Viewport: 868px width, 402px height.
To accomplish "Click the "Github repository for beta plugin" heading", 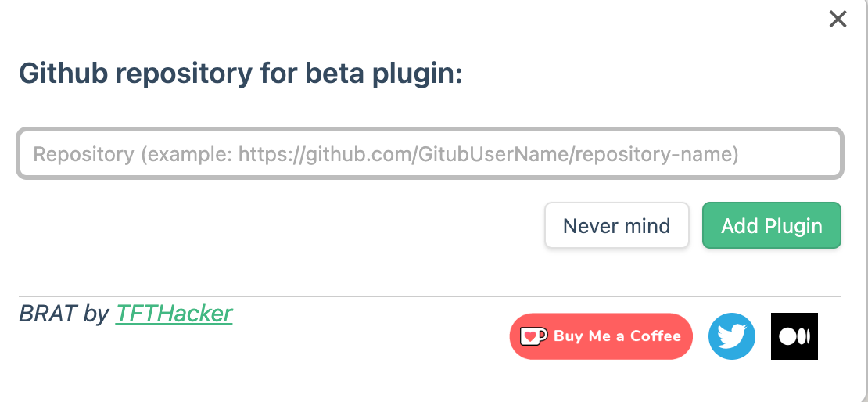I will point(241,74).
